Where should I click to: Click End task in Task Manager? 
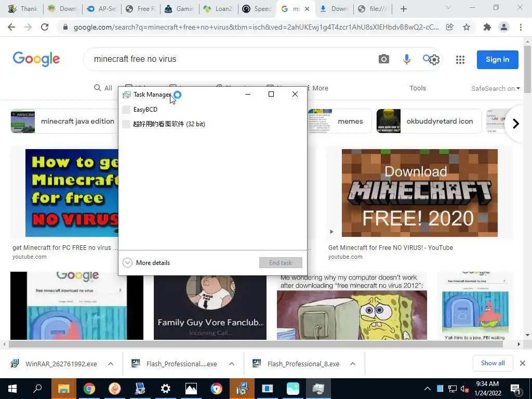[x=281, y=262]
